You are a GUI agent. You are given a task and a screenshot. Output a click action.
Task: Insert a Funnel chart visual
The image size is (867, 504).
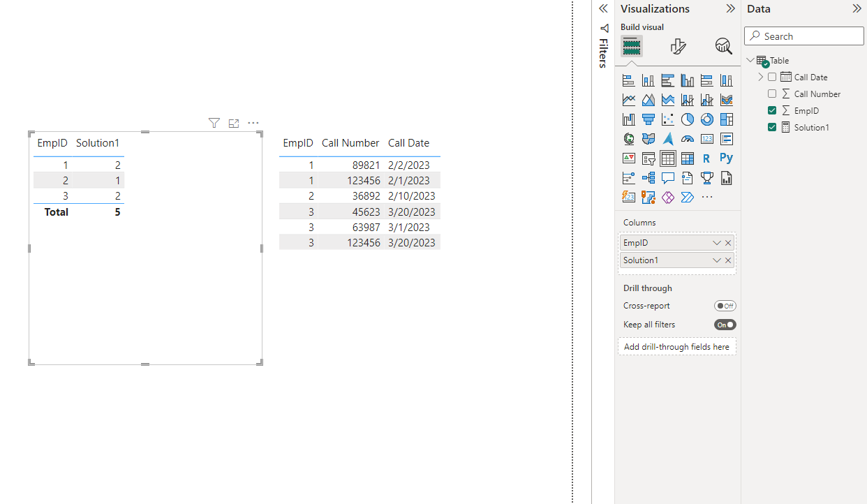[x=648, y=119]
